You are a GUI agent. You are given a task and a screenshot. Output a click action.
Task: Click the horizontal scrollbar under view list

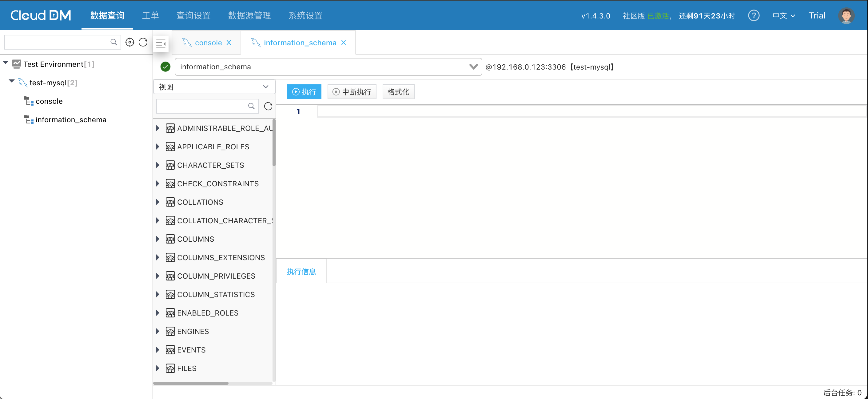[191, 383]
